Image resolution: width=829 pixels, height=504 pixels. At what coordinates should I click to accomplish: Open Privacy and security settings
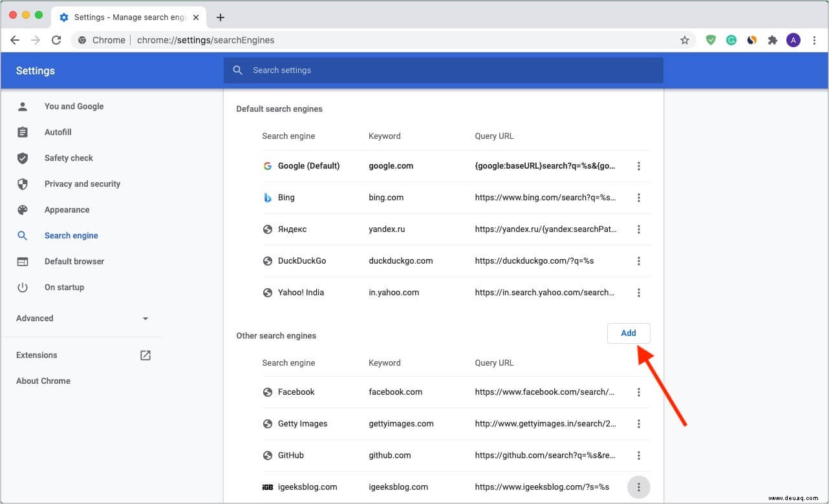point(82,184)
